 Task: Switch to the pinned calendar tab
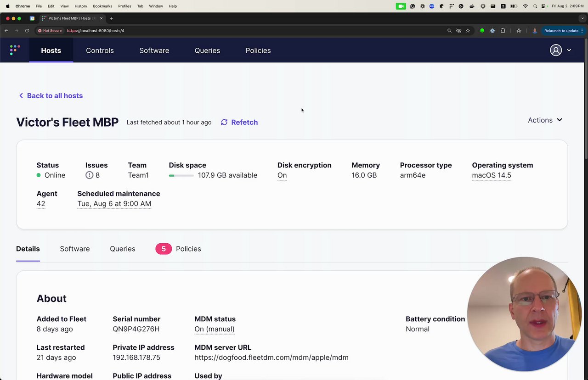pos(32,18)
